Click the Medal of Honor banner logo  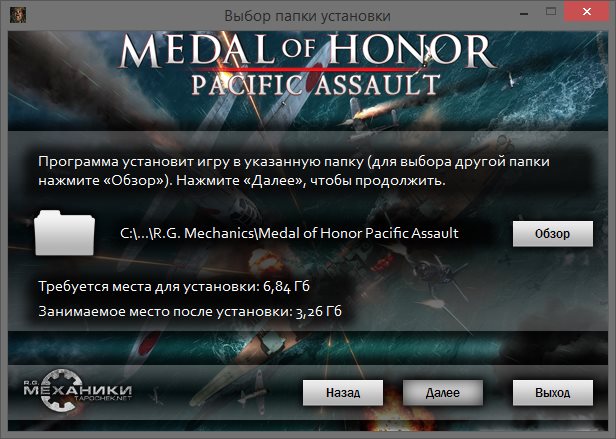[308, 50]
